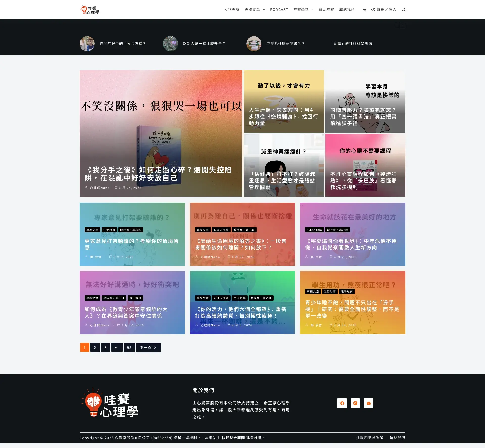This screenshot has height=448, width=485.
Task: Open the 專欄文章 menu label
Action: [x=252, y=10]
